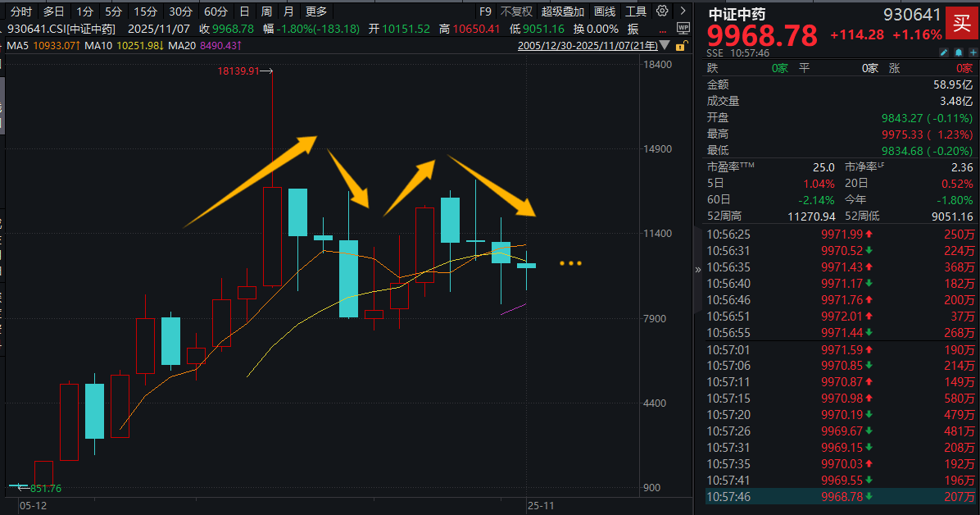Select the highlighted 10:57:46 tick row
Screen dimensions: 980x515
pyautogui.click(x=840, y=497)
